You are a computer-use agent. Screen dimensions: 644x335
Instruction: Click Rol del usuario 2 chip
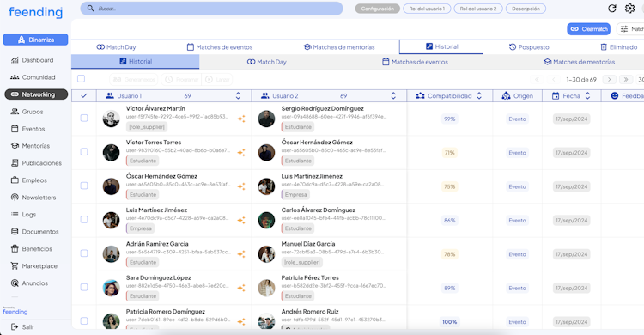[x=478, y=9]
